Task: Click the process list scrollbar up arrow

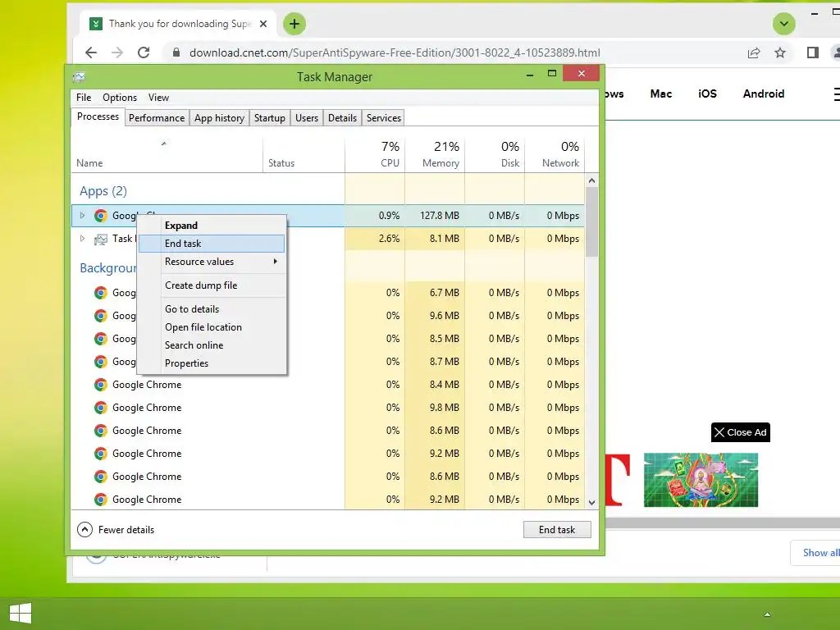Action: click(x=591, y=180)
